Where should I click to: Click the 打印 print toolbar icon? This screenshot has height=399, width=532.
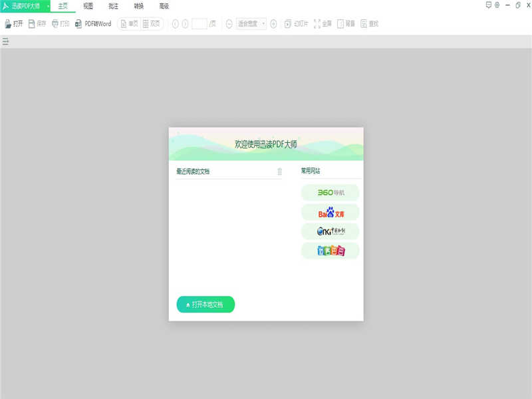[x=61, y=24]
